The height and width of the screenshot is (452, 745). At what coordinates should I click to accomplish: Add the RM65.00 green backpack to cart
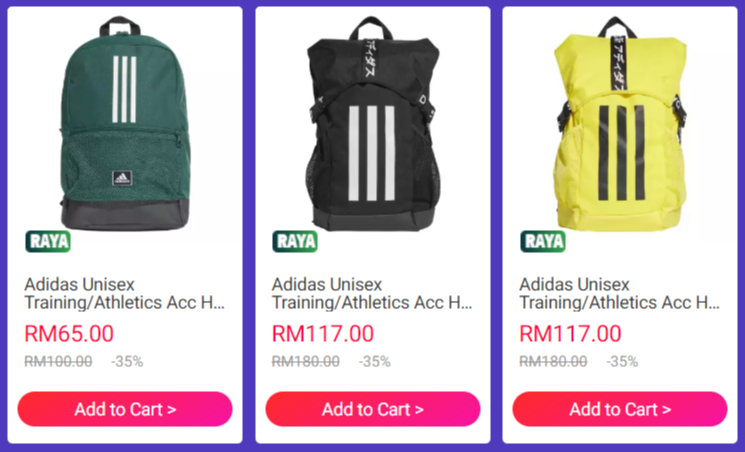coord(125,409)
